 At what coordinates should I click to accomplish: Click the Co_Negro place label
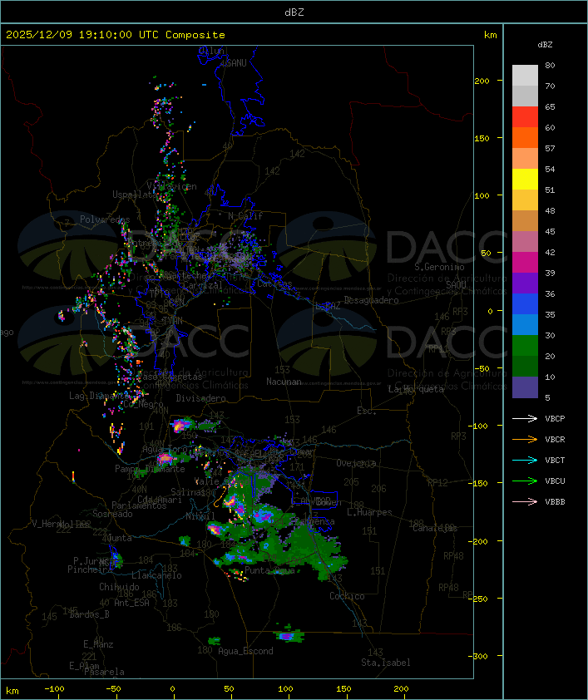(x=143, y=404)
